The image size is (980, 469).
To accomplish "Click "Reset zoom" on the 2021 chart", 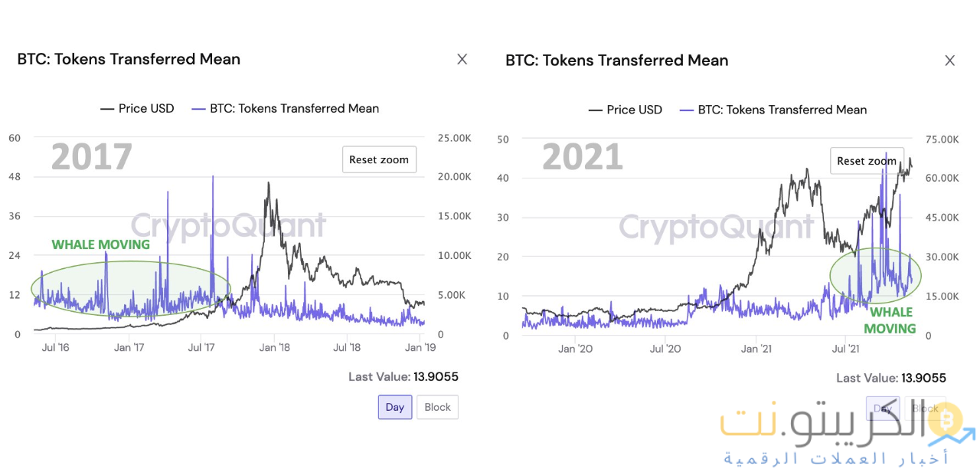I will (x=867, y=161).
